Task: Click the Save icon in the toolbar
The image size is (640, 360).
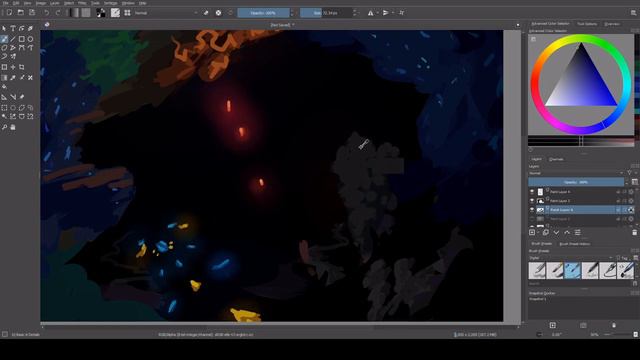Action: [32, 13]
